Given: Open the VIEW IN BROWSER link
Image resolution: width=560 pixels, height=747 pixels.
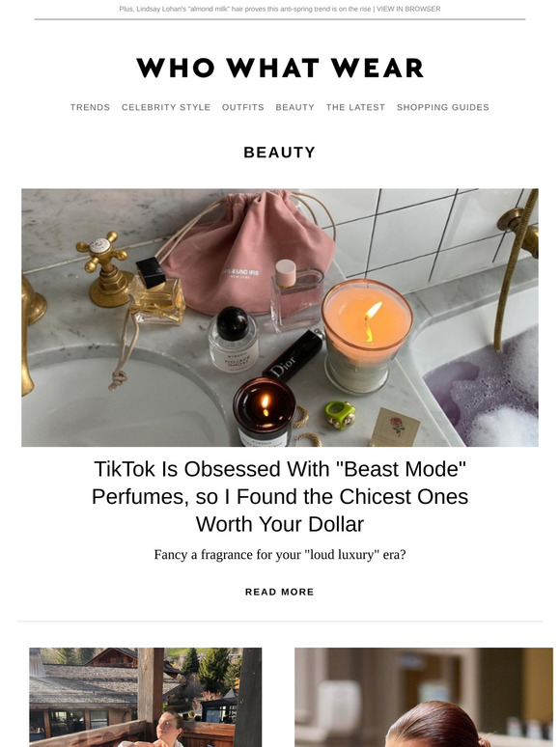Looking at the screenshot, I should [x=408, y=9].
